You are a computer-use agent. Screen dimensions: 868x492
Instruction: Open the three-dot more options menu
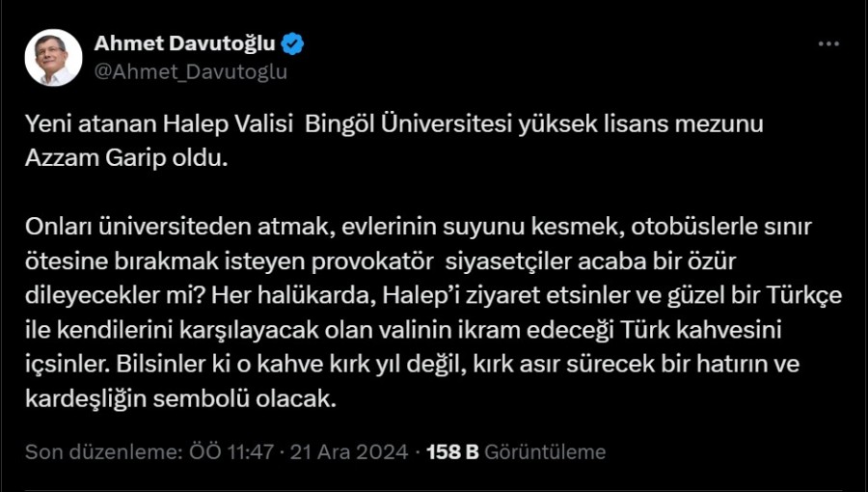coord(828,44)
